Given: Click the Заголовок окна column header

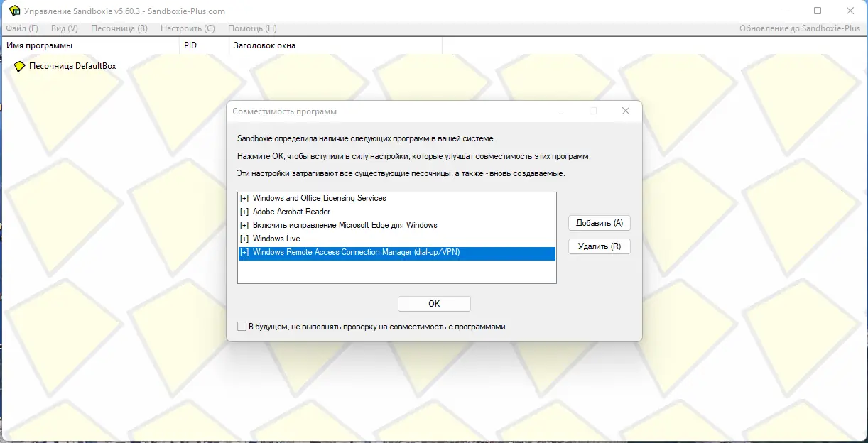Looking at the screenshot, I should (335, 45).
